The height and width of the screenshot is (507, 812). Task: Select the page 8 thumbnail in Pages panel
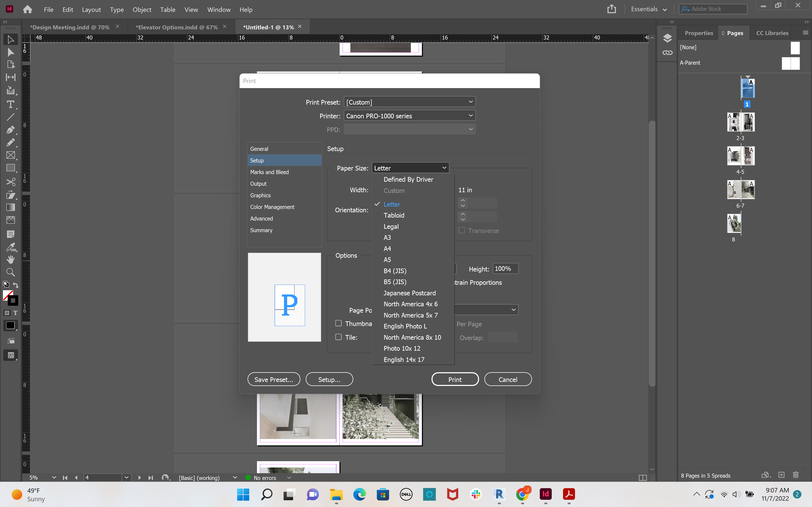[x=734, y=224]
